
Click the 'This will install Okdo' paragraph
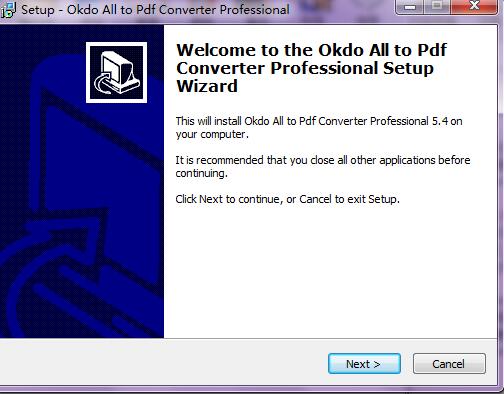tap(319, 128)
